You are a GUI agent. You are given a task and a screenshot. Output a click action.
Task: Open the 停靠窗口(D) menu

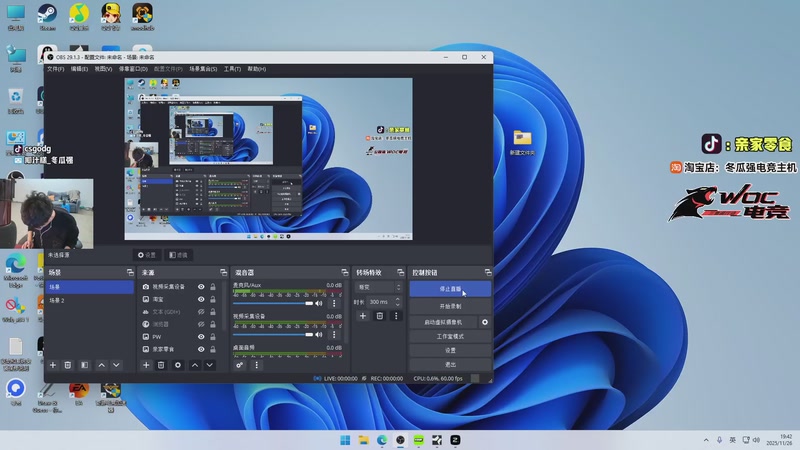coord(133,69)
